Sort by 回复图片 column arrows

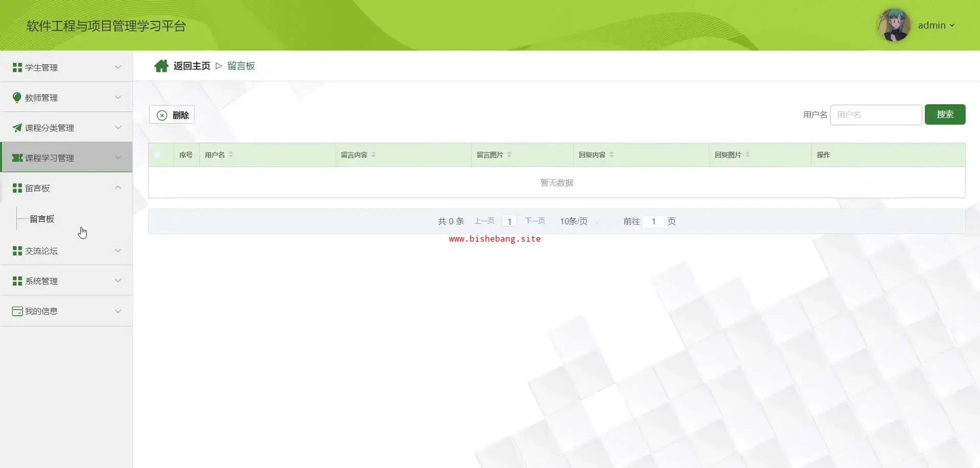coord(748,155)
